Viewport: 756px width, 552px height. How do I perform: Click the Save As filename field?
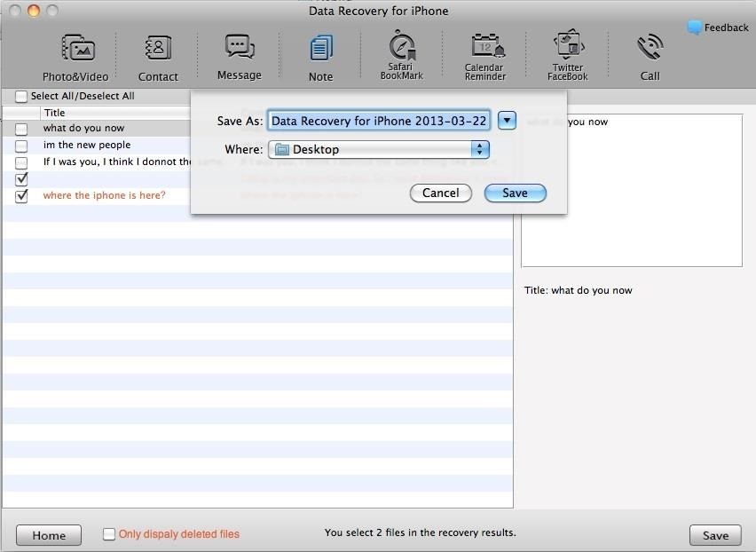[x=379, y=121]
